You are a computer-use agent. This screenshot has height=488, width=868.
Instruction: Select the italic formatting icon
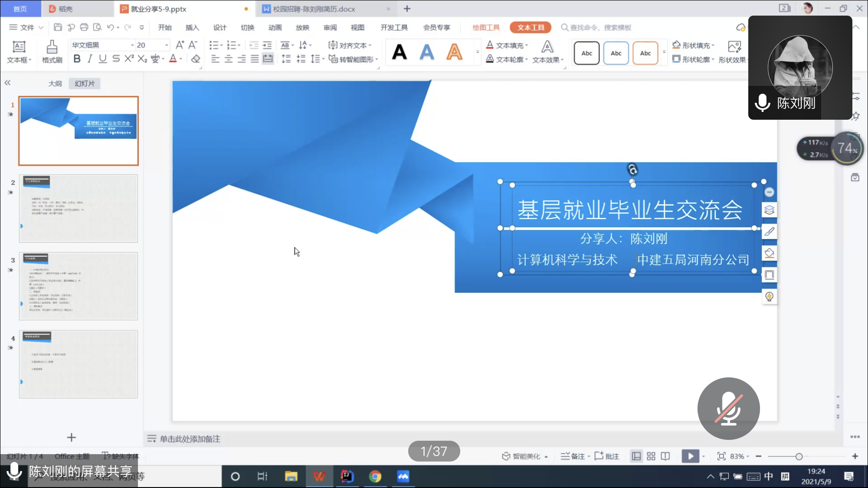[90, 59]
